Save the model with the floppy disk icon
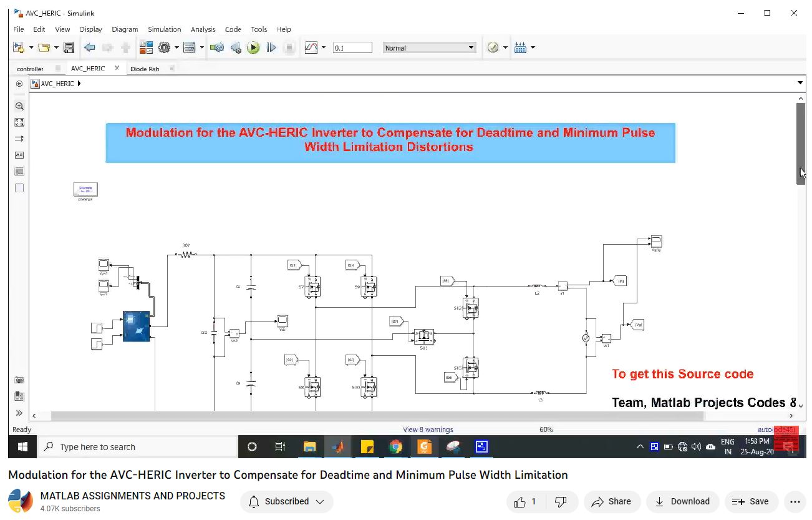The height and width of the screenshot is (520, 812). coord(69,47)
